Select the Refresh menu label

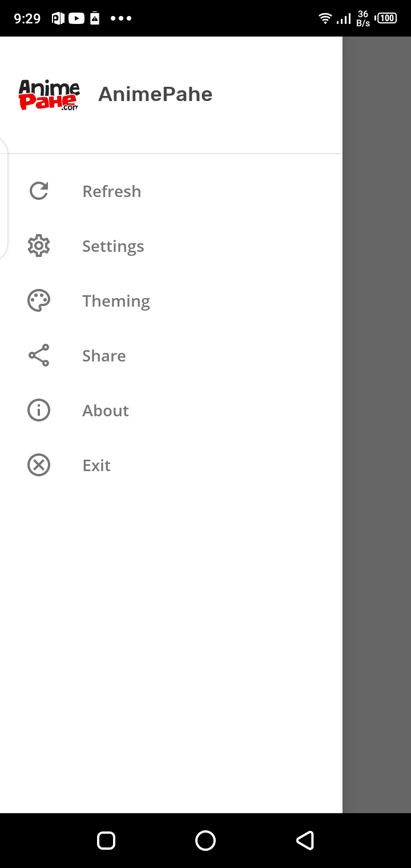point(112,191)
